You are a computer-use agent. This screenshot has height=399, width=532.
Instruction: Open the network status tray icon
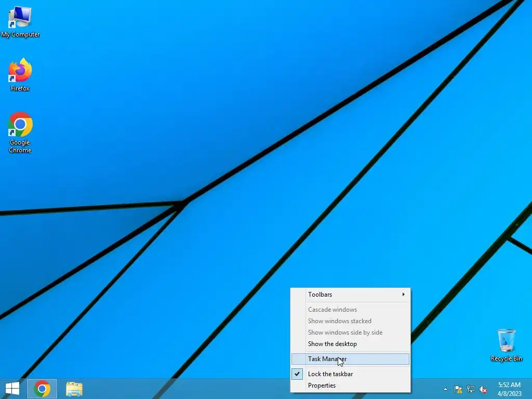[x=471, y=389]
